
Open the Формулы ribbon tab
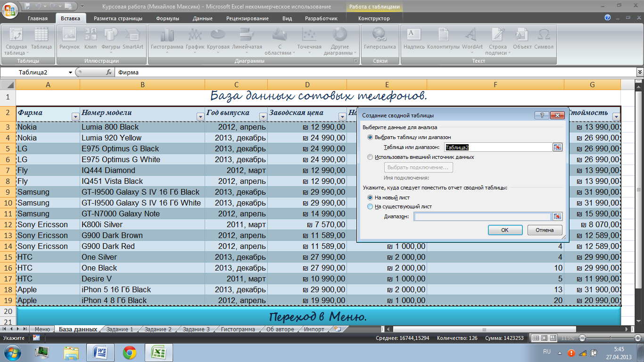(x=167, y=18)
